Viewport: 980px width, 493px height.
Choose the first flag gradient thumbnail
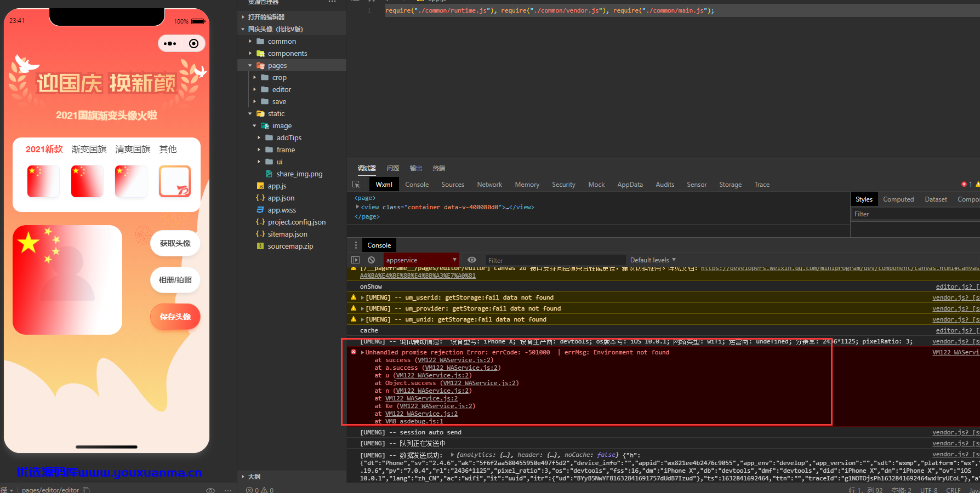point(43,181)
